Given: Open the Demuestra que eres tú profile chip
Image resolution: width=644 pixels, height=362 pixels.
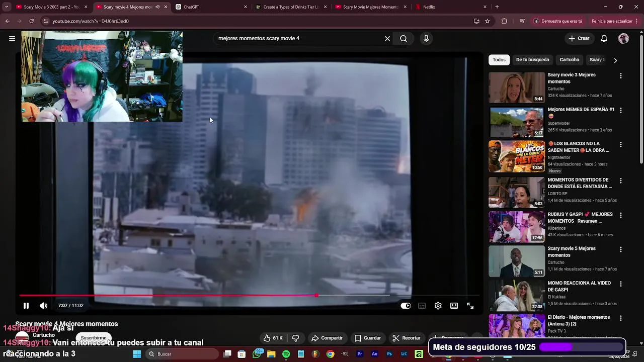Looking at the screenshot, I should (558, 21).
